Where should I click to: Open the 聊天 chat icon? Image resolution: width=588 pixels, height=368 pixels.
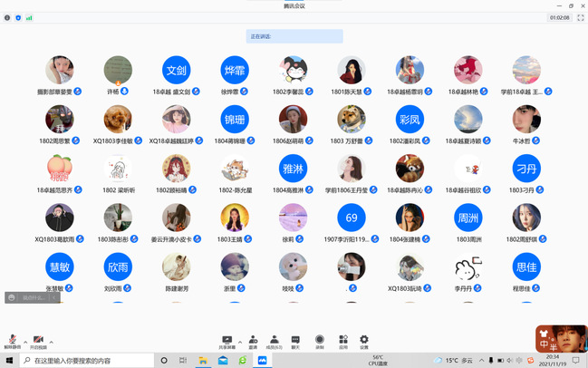[x=295, y=341]
